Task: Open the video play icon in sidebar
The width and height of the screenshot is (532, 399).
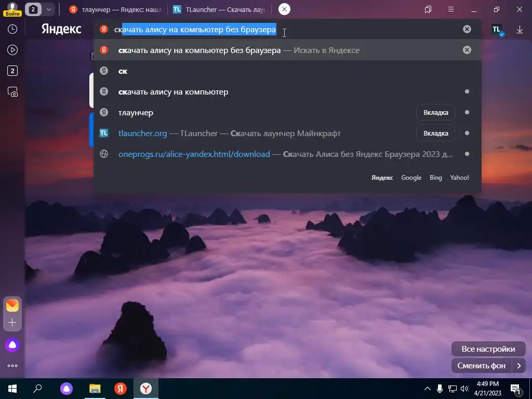Action: 12,50
